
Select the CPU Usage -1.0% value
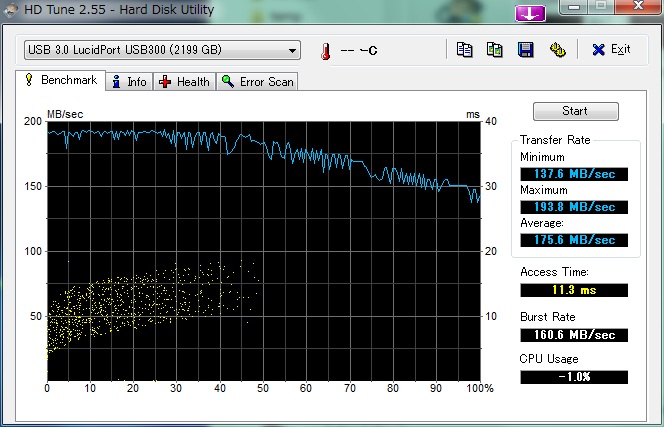tap(574, 377)
